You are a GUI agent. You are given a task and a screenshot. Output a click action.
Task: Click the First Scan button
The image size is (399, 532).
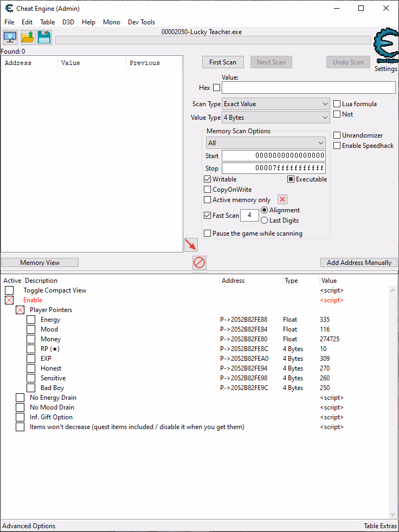223,62
